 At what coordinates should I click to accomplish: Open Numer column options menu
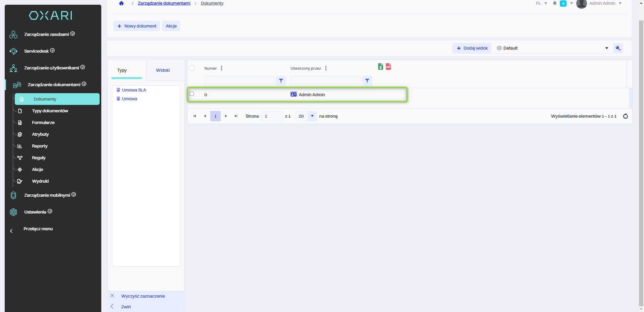221,68
